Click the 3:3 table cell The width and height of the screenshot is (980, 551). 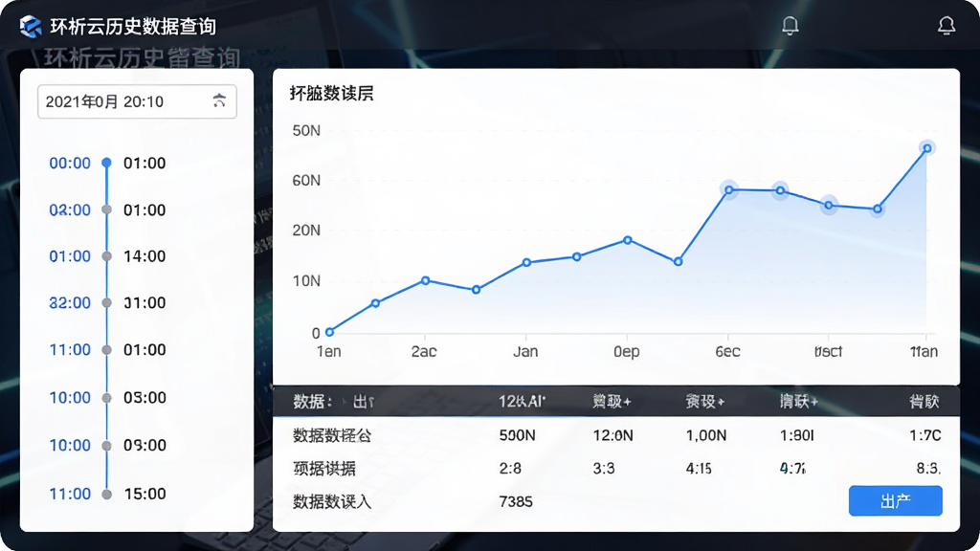coord(604,469)
